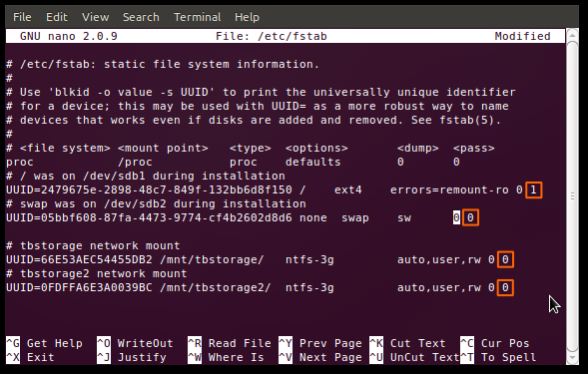Open the Edit menu
This screenshot has width=588, height=374.
pyautogui.click(x=57, y=17)
